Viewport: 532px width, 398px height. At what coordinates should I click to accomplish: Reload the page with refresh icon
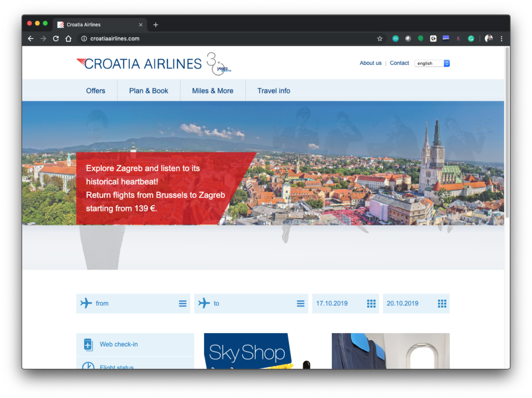pos(56,38)
